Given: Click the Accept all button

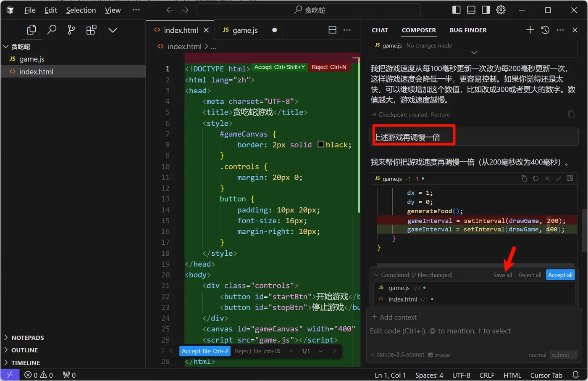Looking at the screenshot, I should click(560, 275).
